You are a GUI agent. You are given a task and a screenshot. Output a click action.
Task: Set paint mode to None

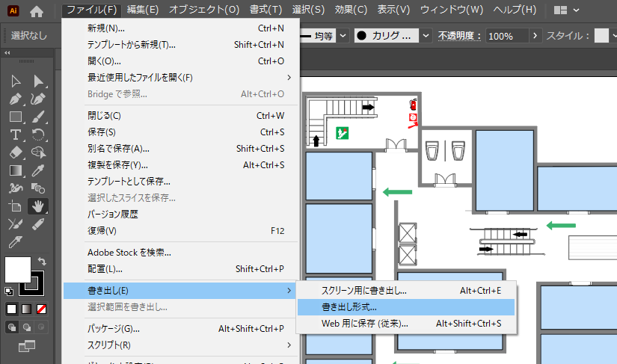[42, 309]
